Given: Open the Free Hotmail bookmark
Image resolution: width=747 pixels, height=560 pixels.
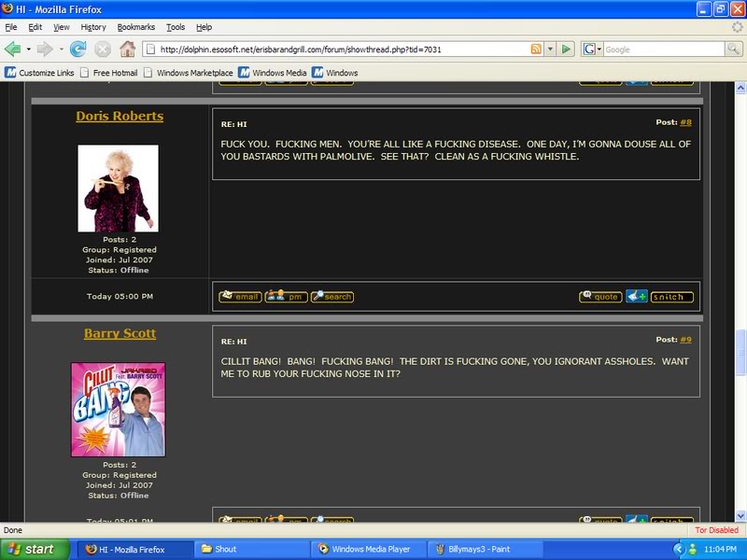Looking at the screenshot, I should coord(109,73).
